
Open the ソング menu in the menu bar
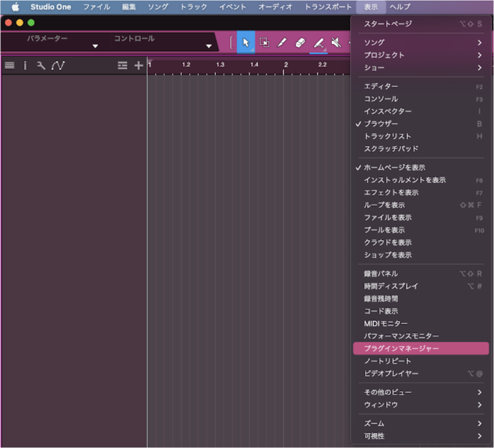[x=158, y=7]
